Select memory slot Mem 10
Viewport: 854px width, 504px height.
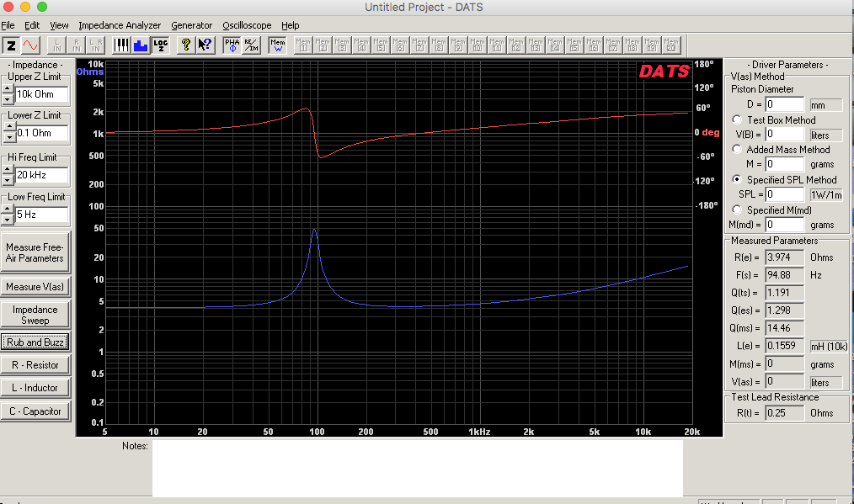click(x=477, y=45)
